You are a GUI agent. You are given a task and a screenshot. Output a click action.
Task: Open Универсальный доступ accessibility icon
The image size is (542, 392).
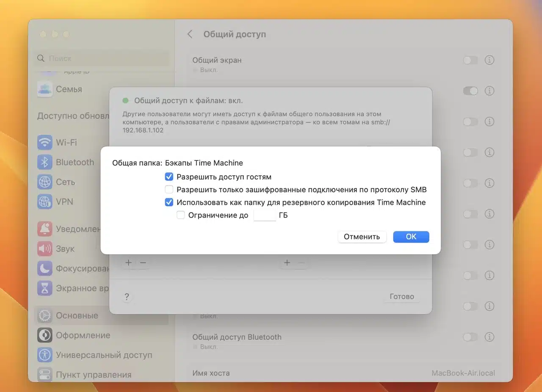(44, 355)
